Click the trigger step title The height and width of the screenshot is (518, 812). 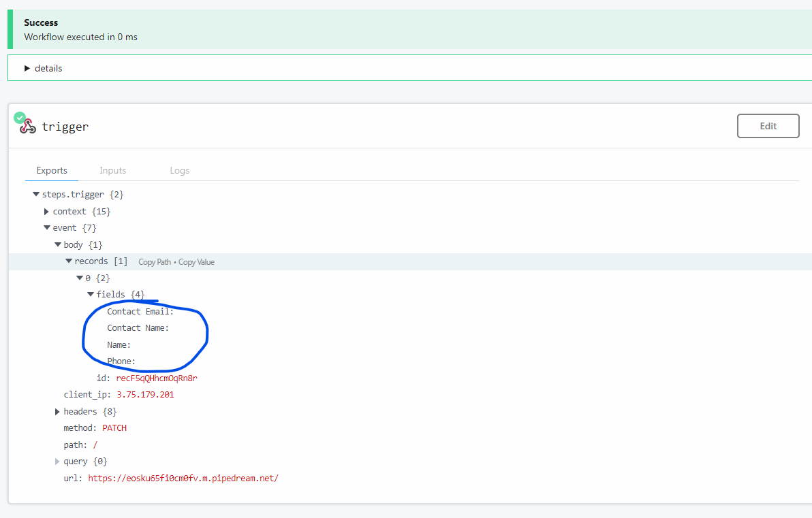click(x=65, y=127)
